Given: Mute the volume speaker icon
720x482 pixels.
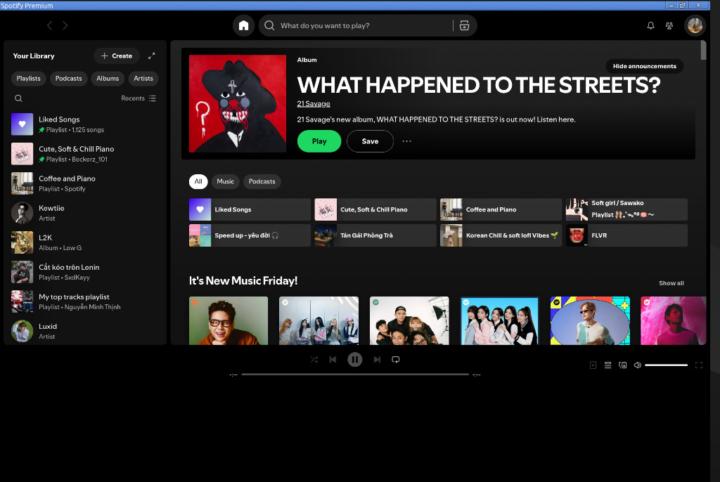Looking at the screenshot, I should (637, 365).
